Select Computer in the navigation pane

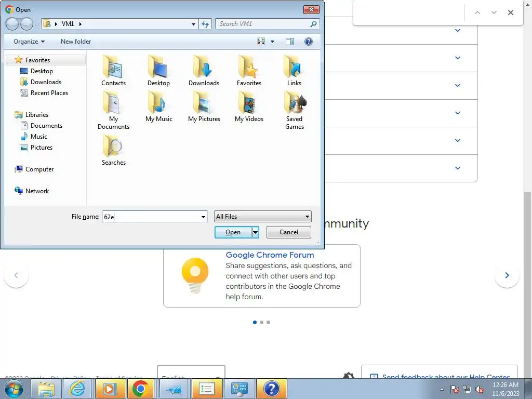pos(39,169)
